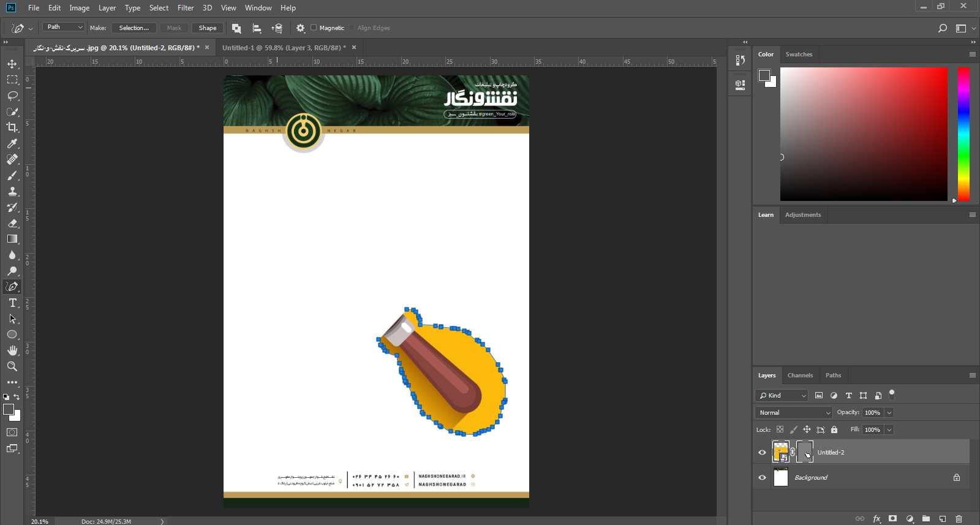Click the rainbow hue slider strip
This screenshot has height=525, width=980.
click(963, 134)
